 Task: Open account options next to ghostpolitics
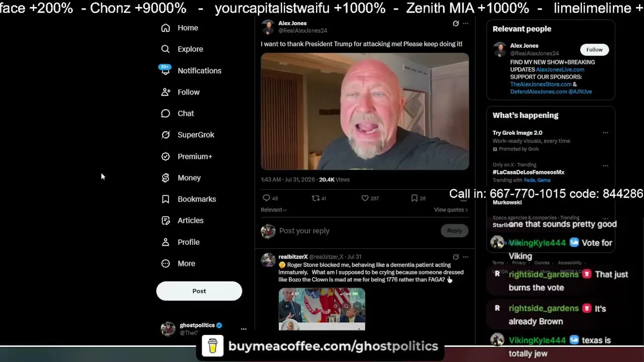click(244, 329)
